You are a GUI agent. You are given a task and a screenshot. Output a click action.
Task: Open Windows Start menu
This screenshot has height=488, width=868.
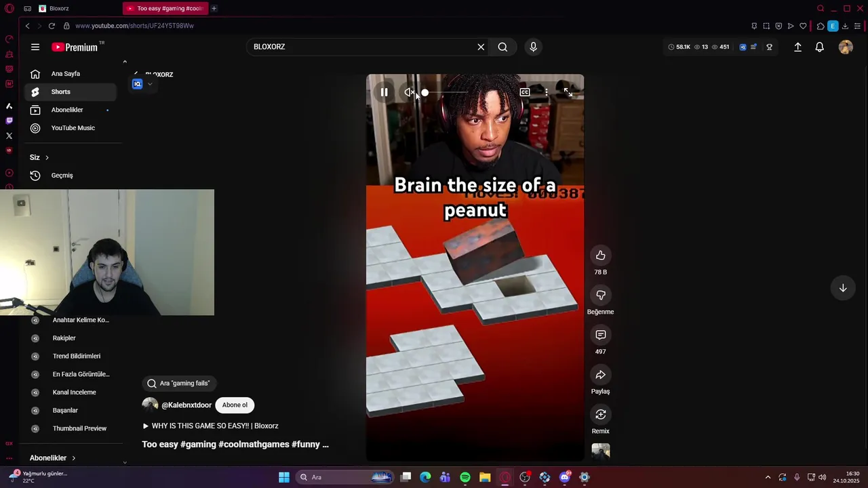coord(284,477)
